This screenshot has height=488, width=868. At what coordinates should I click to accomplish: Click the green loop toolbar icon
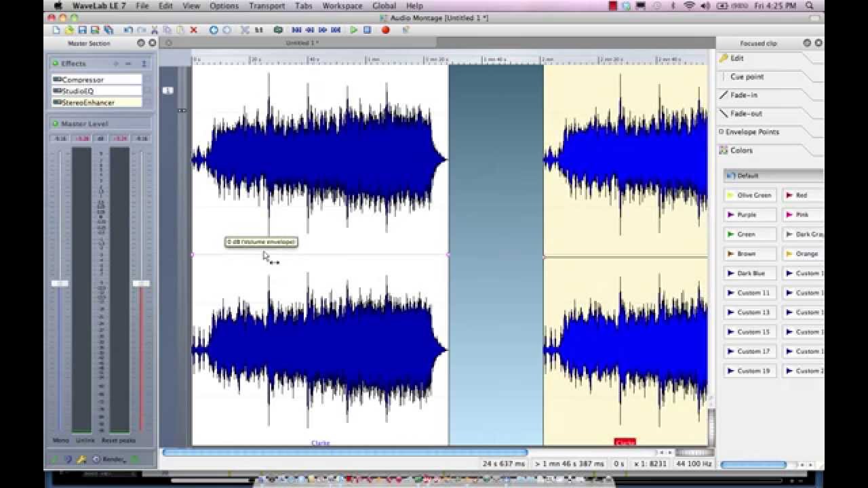coord(278,30)
